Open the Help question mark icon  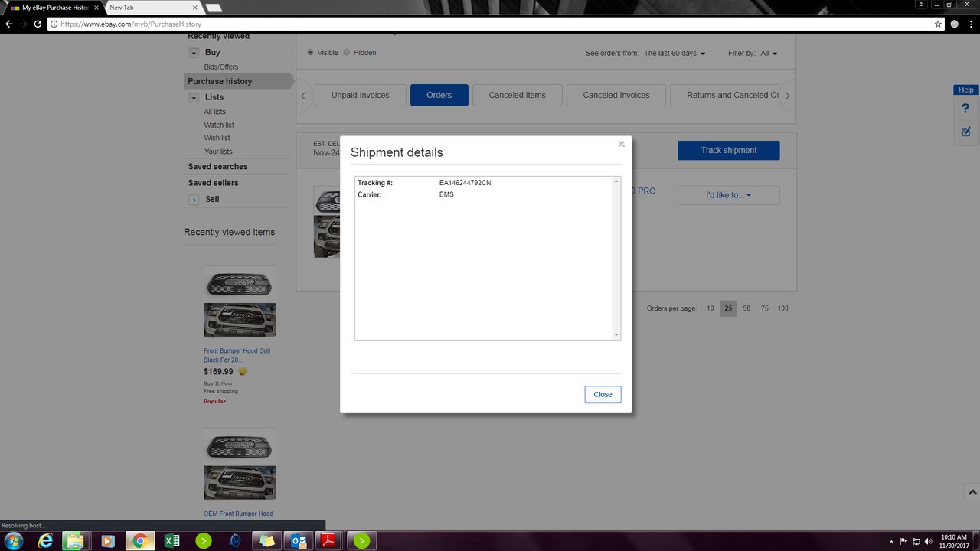pyautogui.click(x=965, y=109)
